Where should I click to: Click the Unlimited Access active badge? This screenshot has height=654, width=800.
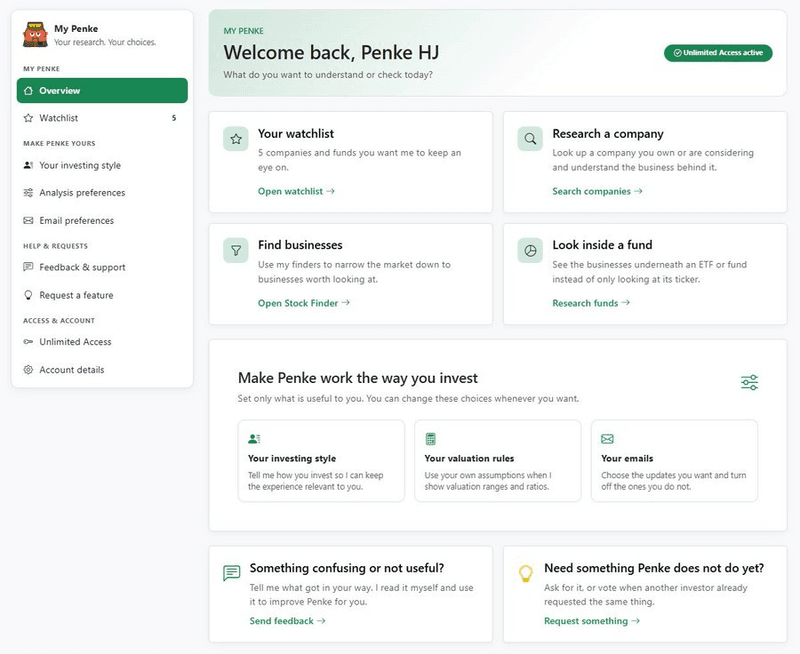pyautogui.click(x=718, y=53)
